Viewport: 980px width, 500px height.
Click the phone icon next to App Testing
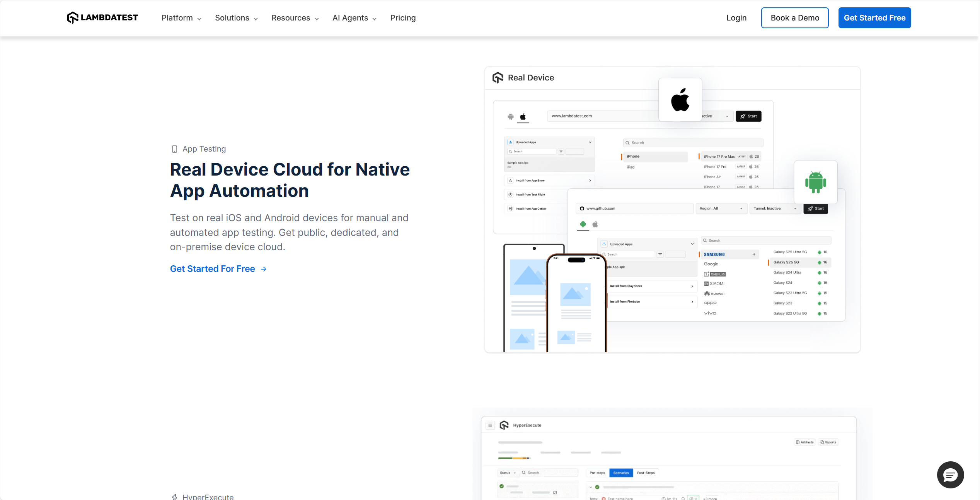pyautogui.click(x=174, y=149)
